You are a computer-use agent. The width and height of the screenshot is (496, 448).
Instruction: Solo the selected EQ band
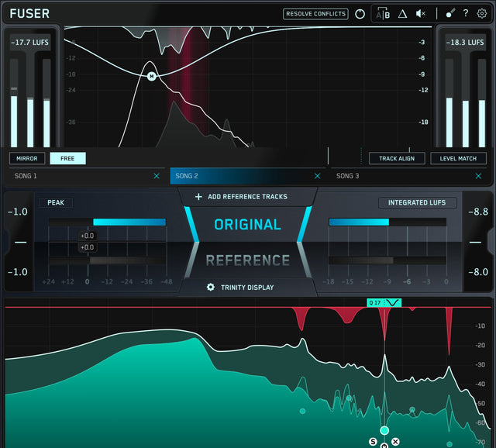(x=373, y=442)
